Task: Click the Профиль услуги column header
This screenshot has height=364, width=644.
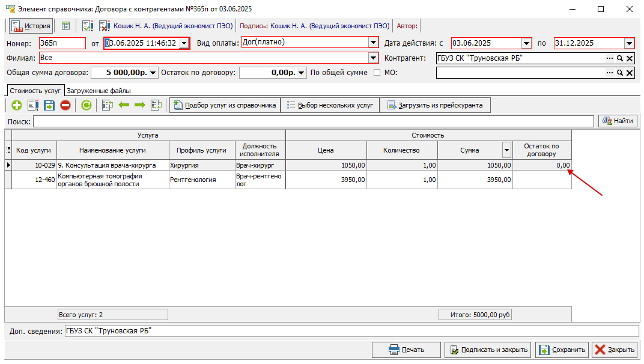Action: coord(202,150)
